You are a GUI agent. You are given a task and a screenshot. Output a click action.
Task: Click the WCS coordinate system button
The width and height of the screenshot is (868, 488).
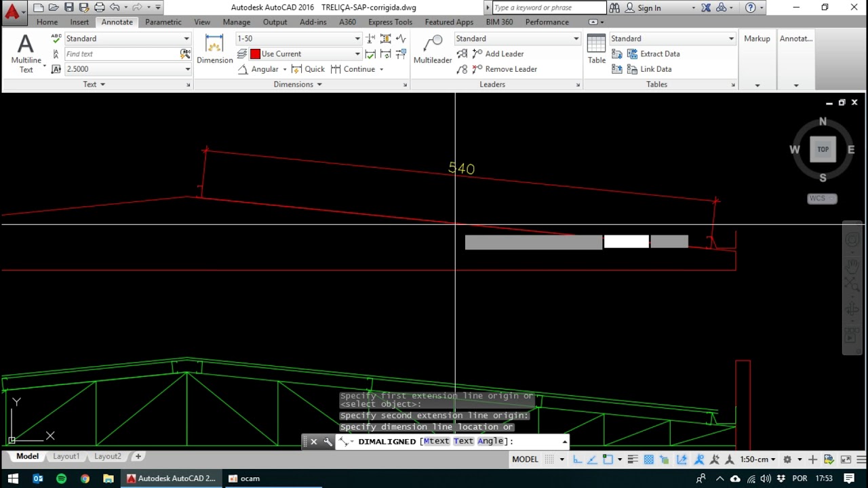822,199
